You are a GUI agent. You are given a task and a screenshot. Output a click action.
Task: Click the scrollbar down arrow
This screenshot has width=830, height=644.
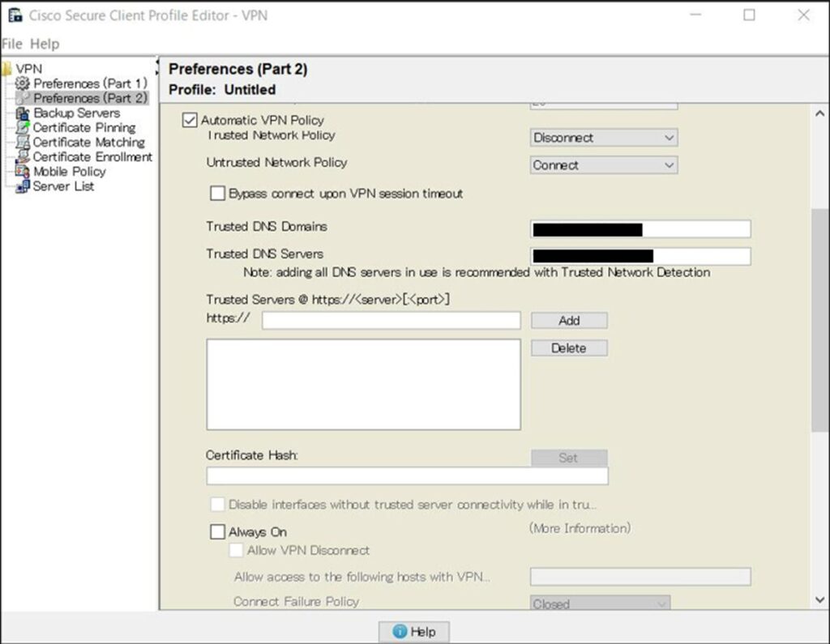click(x=820, y=600)
